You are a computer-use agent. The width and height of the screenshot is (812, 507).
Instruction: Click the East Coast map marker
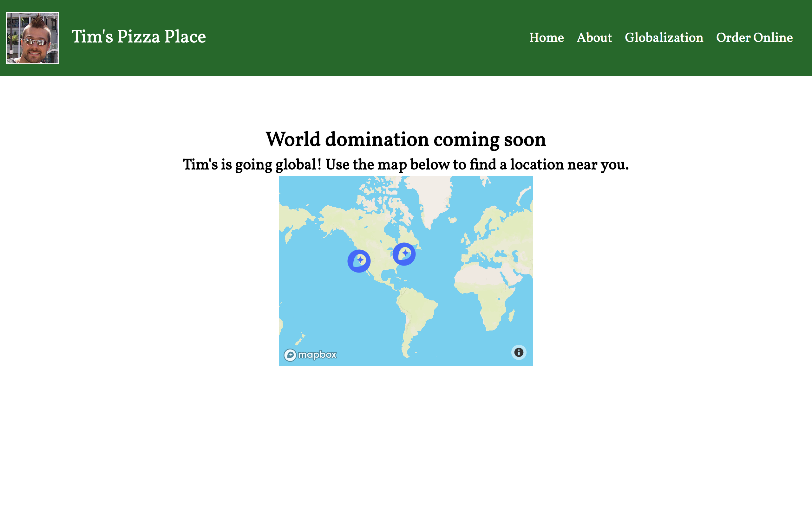(404, 254)
